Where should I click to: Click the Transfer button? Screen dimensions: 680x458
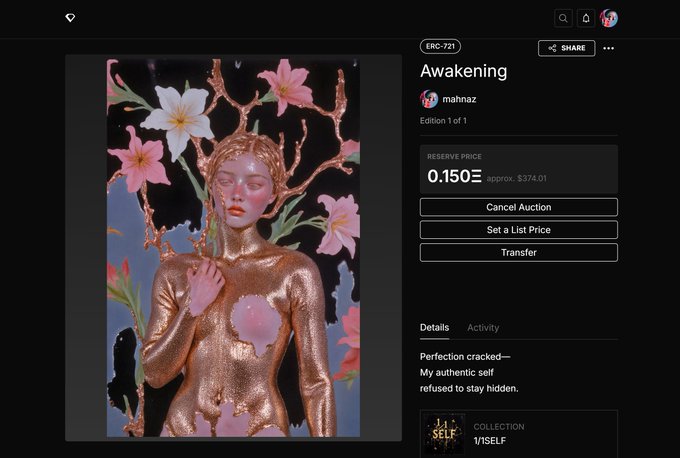pos(519,252)
